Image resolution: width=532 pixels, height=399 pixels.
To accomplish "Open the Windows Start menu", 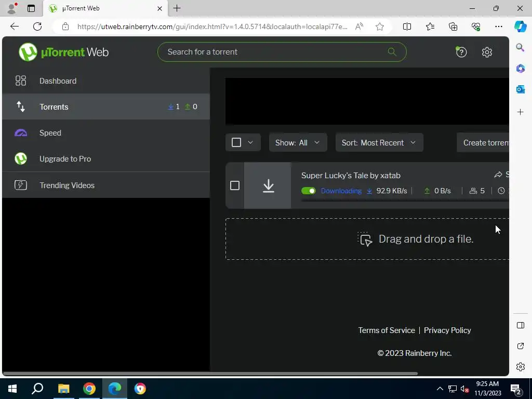I will (x=12, y=389).
